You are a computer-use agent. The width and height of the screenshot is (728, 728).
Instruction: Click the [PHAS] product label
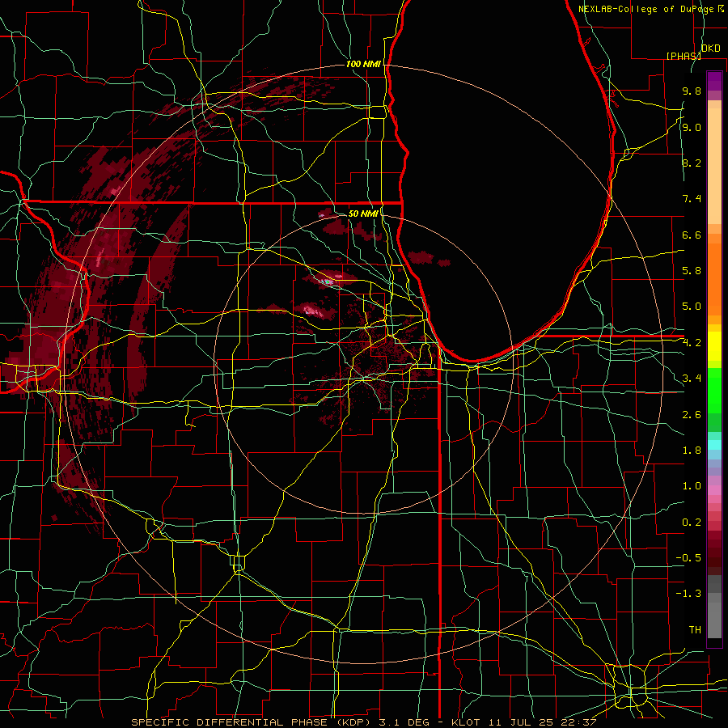click(x=684, y=56)
